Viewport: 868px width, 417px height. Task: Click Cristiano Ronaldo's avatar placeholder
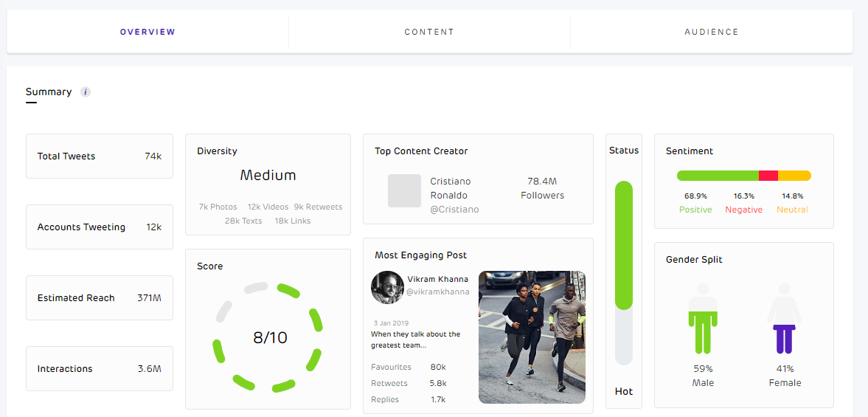(x=405, y=191)
